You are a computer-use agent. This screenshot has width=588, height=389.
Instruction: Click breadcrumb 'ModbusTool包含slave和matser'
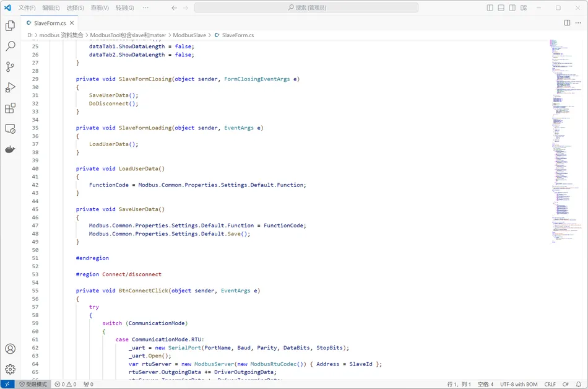pos(128,35)
